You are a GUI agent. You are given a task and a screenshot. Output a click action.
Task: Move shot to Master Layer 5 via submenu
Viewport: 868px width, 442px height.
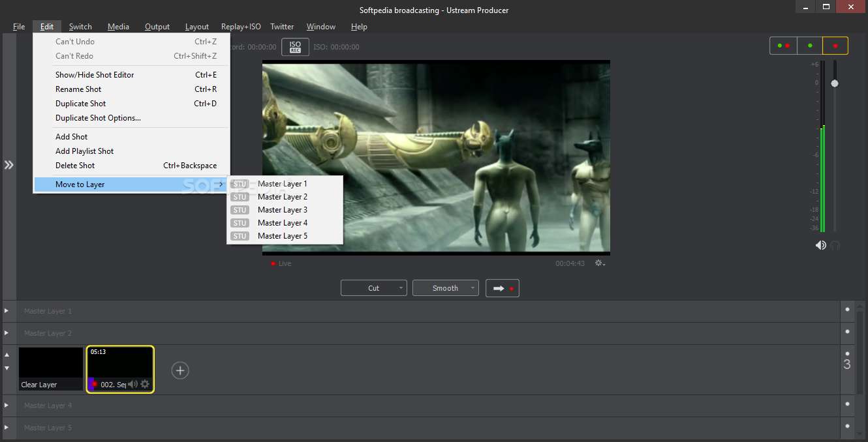click(x=285, y=236)
